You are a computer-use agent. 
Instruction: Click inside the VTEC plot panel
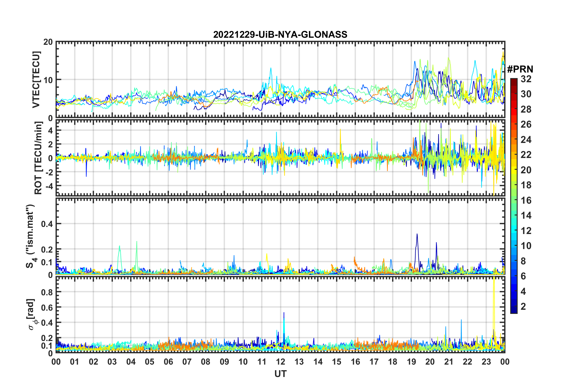280,80
